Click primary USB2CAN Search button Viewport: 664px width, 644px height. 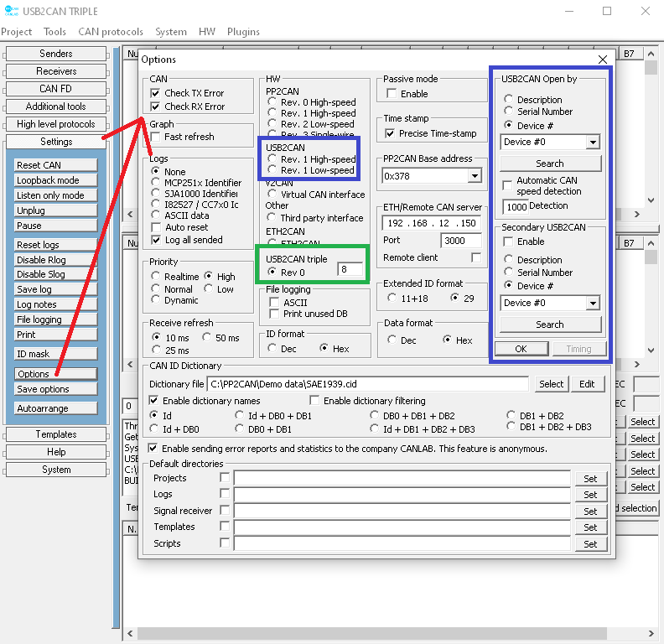[550, 164]
